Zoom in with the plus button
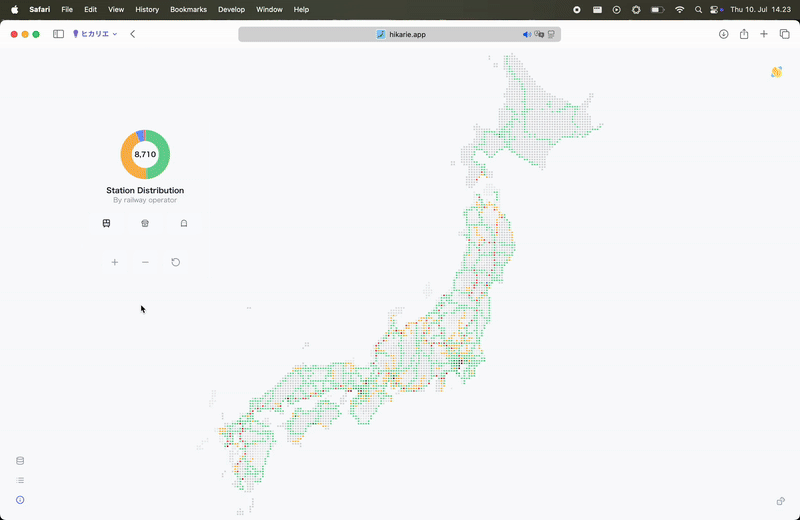 [115, 262]
